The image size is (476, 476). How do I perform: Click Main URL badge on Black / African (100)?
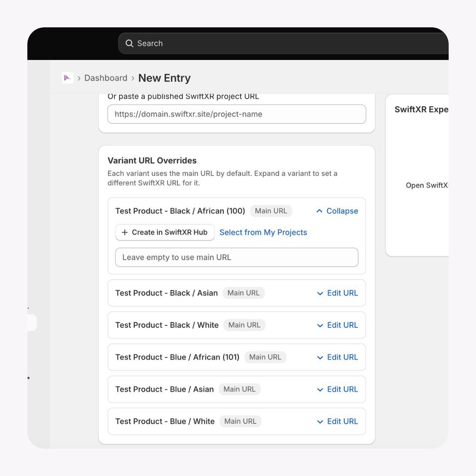coord(271,211)
